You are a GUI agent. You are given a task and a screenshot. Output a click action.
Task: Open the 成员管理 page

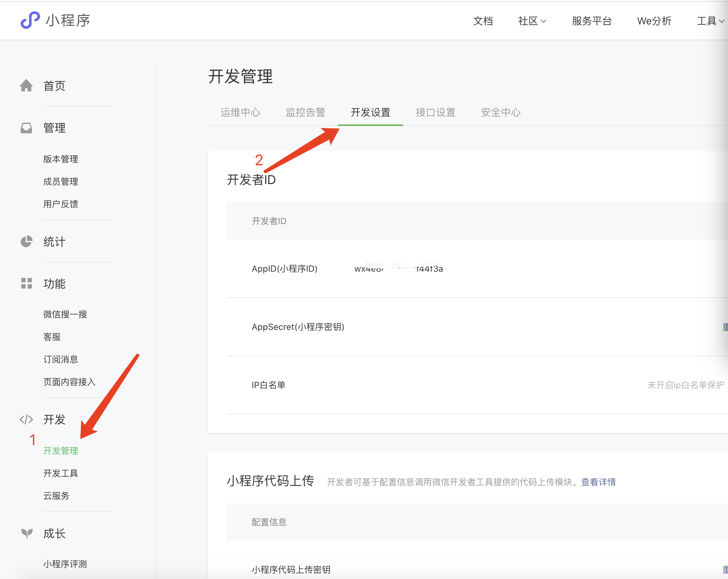[60, 181]
